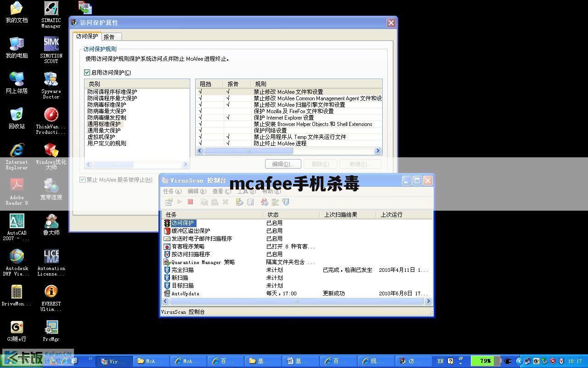Click the red Stop task square in VirusScan toolbar
This screenshot has height=368, width=588.
[x=190, y=202]
